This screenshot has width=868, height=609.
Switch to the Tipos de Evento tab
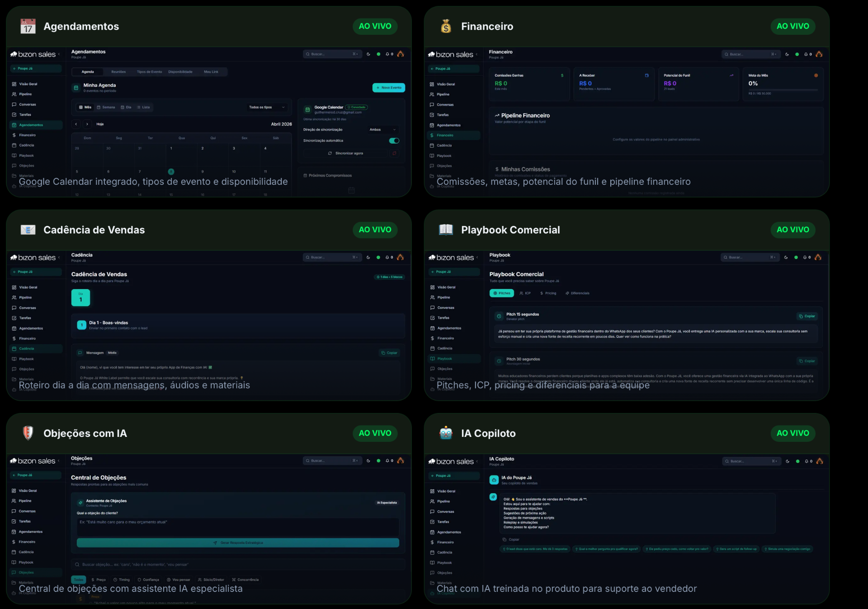pyautogui.click(x=149, y=72)
